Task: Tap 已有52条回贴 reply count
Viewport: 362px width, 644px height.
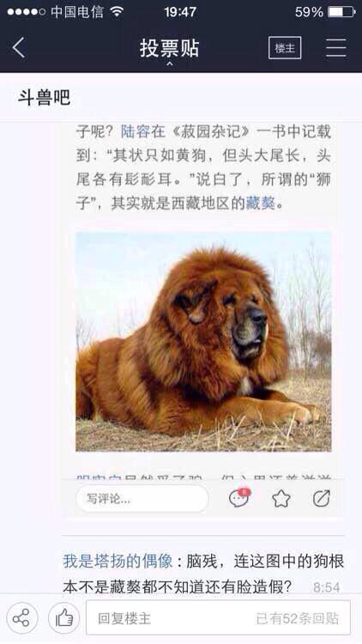Action: coord(298,618)
